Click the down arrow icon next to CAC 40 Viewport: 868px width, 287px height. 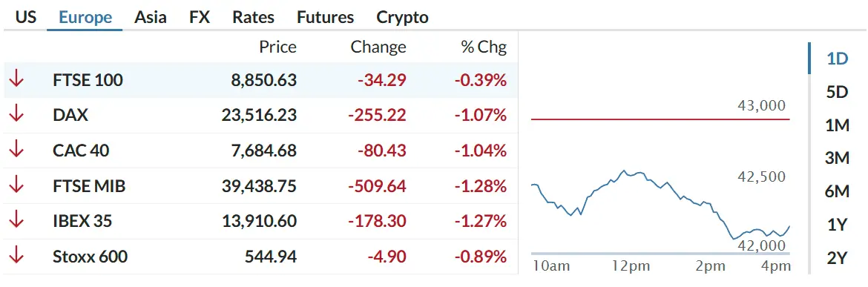16,151
